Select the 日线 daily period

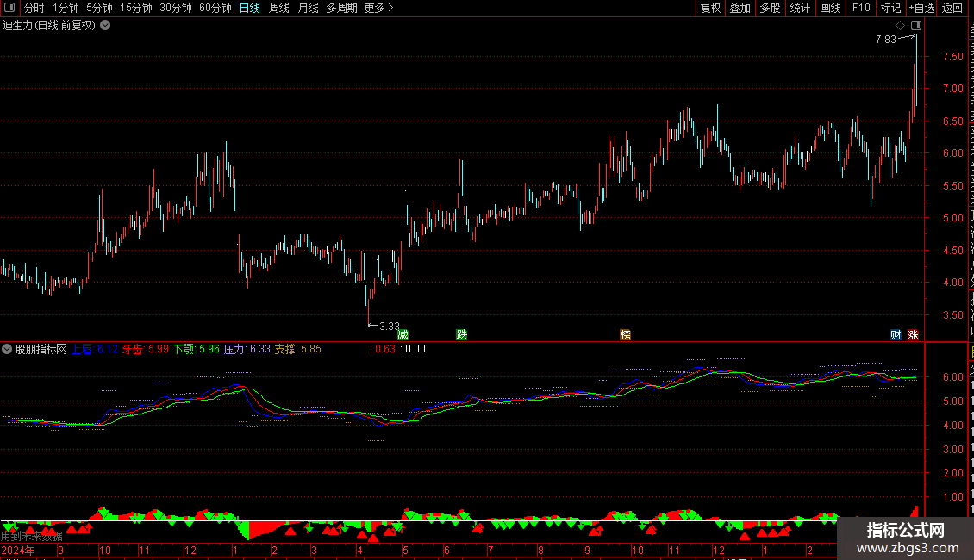point(250,8)
